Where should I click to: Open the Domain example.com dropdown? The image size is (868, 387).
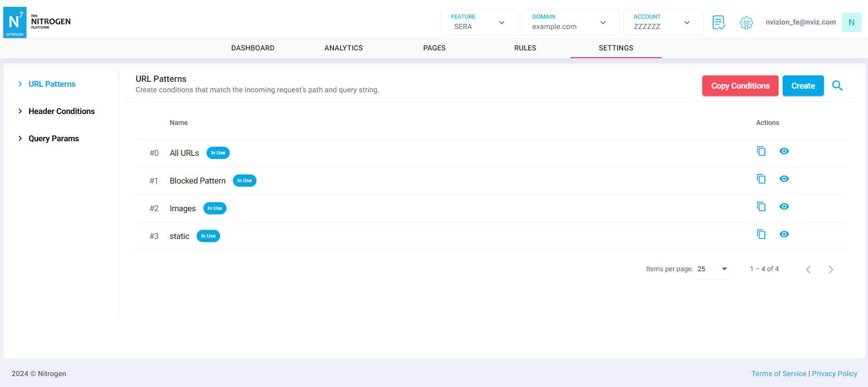(570, 22)
